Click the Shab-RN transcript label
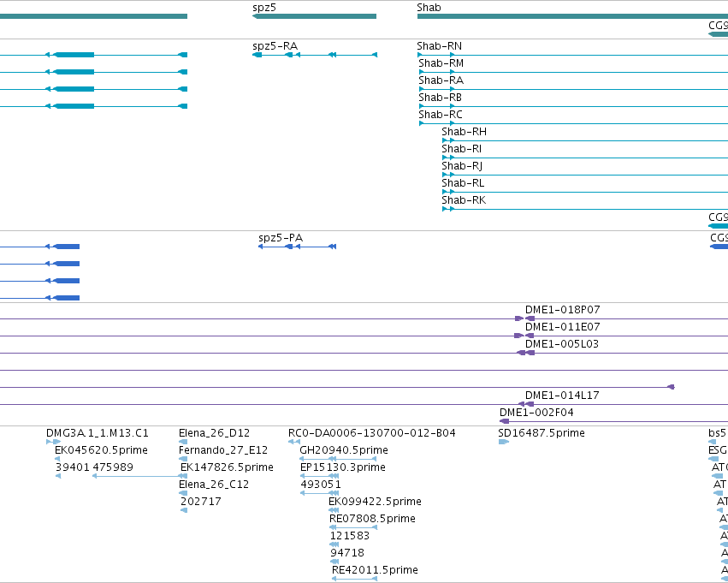728x583 pixels. (x=439, y=46)
